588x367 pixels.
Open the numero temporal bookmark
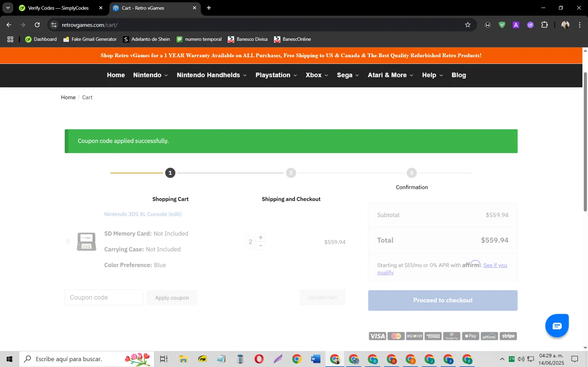point(199,39)
